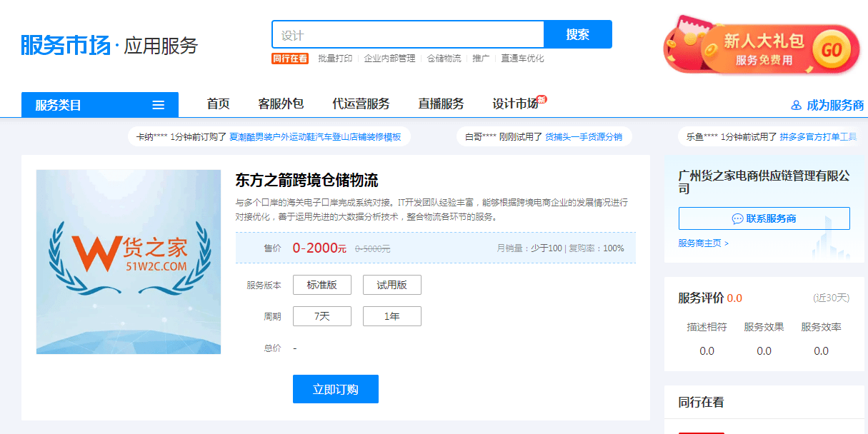
Task: Click company name 广州货之家电商供应链管理有限公司
Action: [764, 182]
